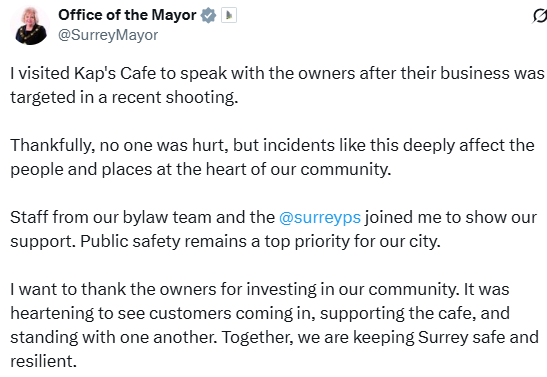This screenshot has width=547, height=377.
Task: Click 'I want to thank the owners' text
Action: [x=115, y=289]
